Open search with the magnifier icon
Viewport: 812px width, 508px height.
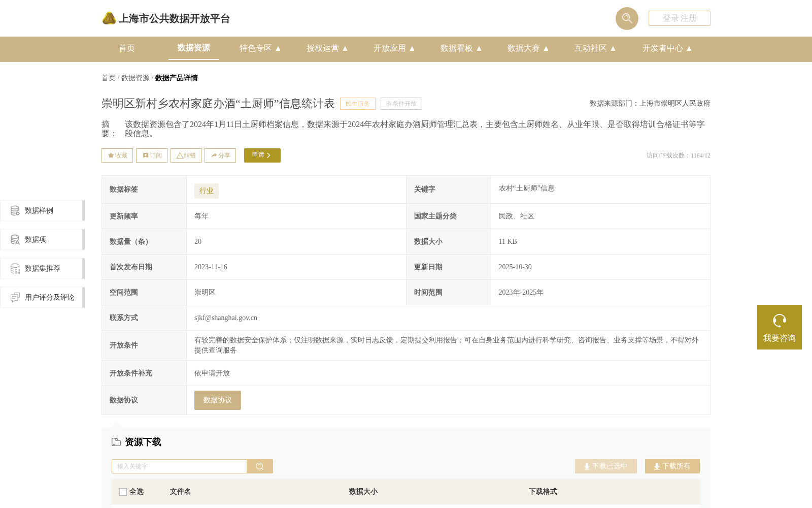point(627,18)
